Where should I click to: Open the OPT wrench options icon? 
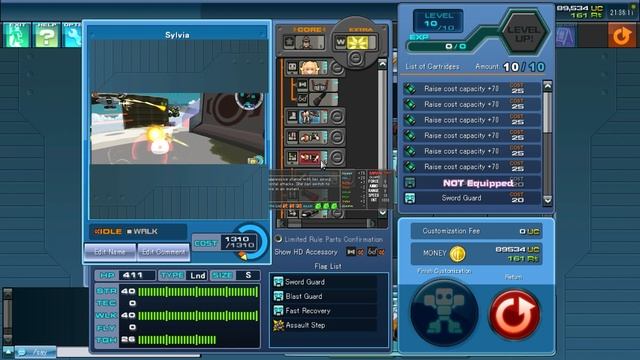tap(72, 35)
